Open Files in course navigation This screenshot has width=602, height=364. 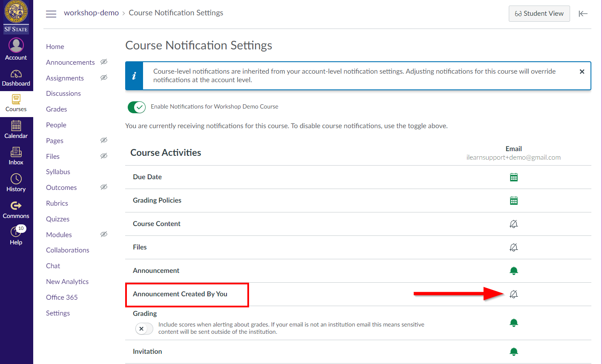coord(53,156)
